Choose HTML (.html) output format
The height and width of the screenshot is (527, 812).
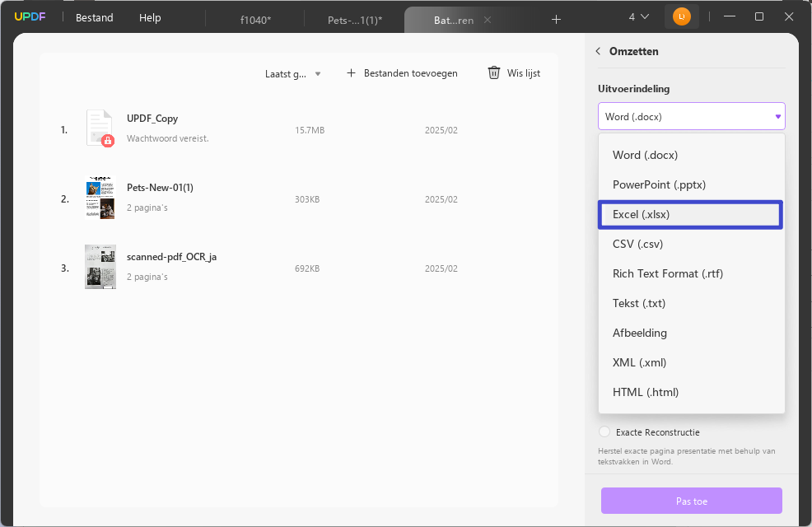[x=691, y=393]
